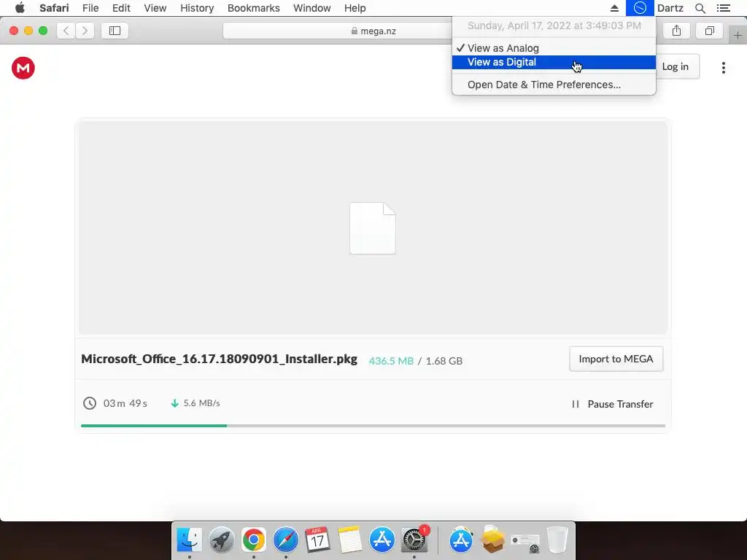Click the 1.68 GB total size
Image resolution: width=747 pixels, height=560 pixels.
444,361
